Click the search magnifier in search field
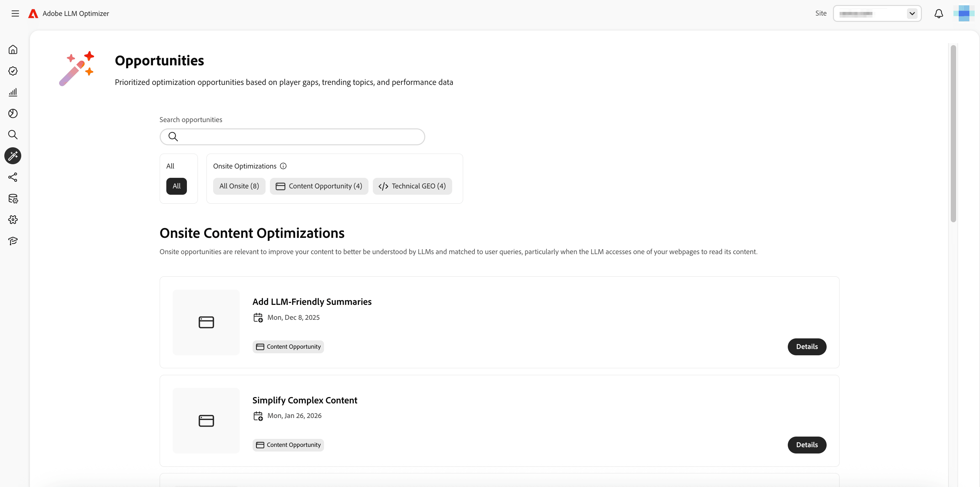The image size is (980, 487). tap(173, 137)
